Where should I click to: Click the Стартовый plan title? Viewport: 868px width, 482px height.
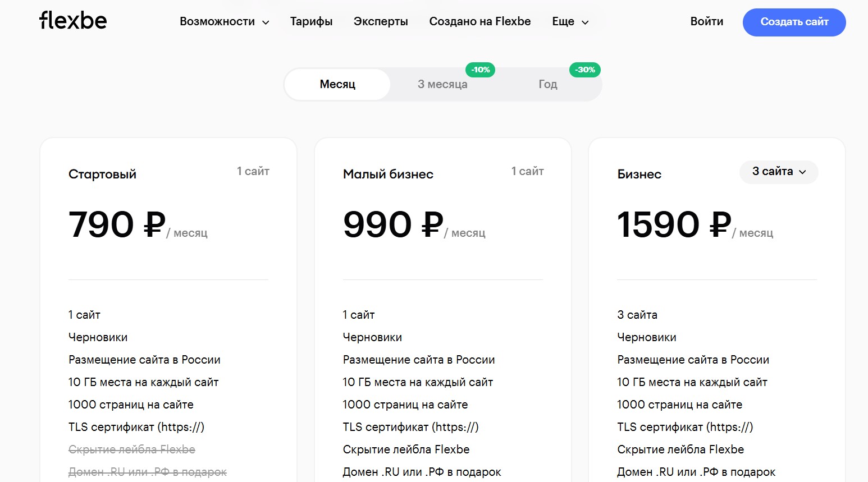tap(102, 175)
